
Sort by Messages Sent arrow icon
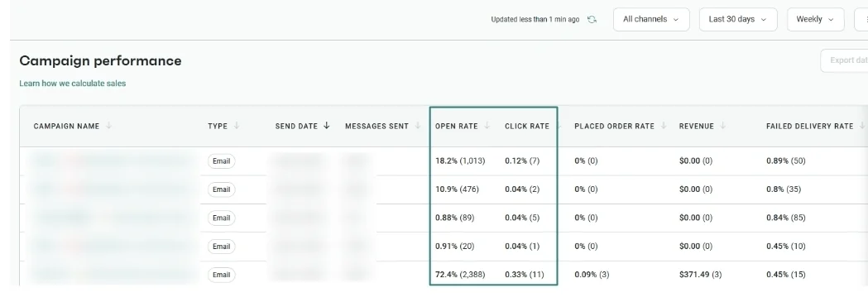[x=417, y=126]
